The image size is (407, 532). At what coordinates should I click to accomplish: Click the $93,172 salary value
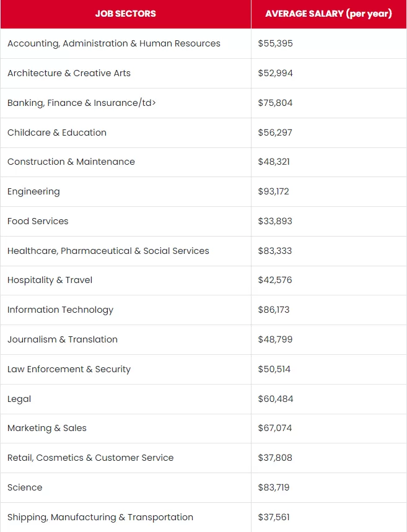(x=274, y=191)
